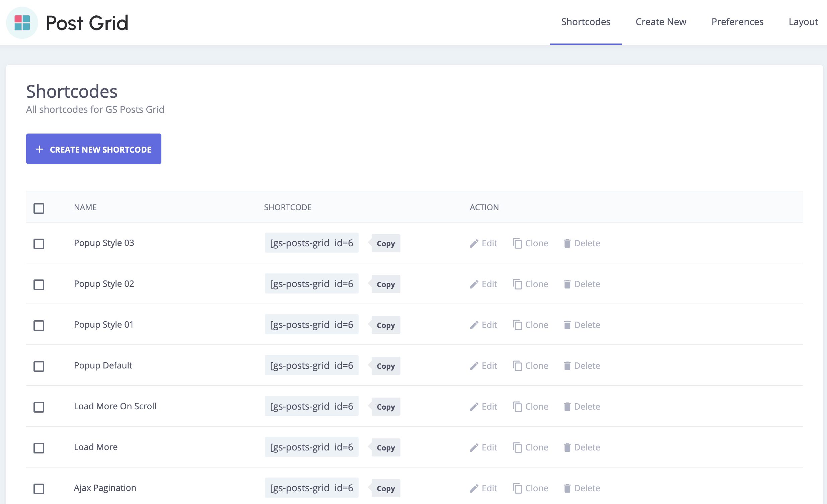Click the edit pencil icon for Popup Style 01
The height and width of the screenshot is (504, 827).
(x=474, y=325)
